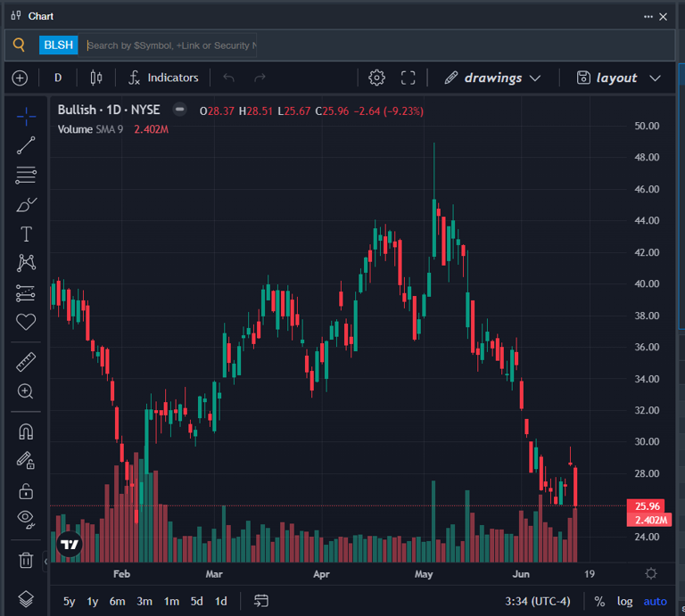Open the timezone 3:34 (UTC-4) menu
Image resolution: width=685 pixels, height=616 pixels.
pyautogui.click(x=537, y=601)
